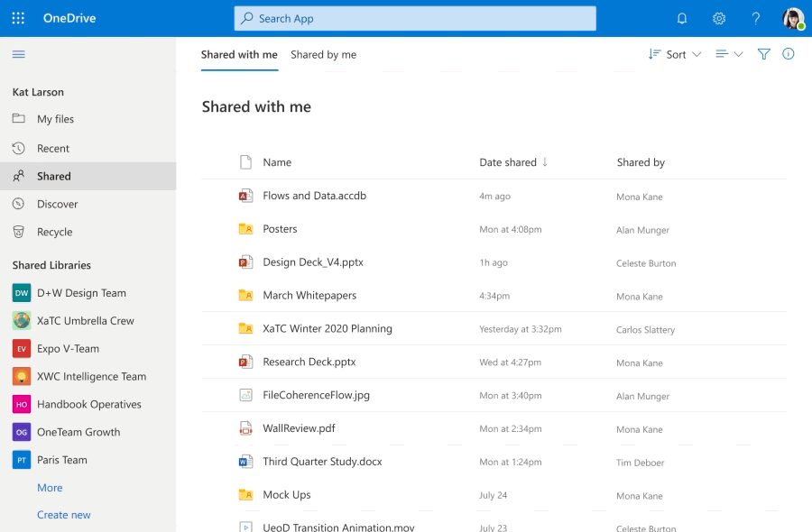Image resolution: width=812 pixels, height=532 pixels.
Task: Collapse the navigation pane with the hamburger
Action: pos(18,54)
